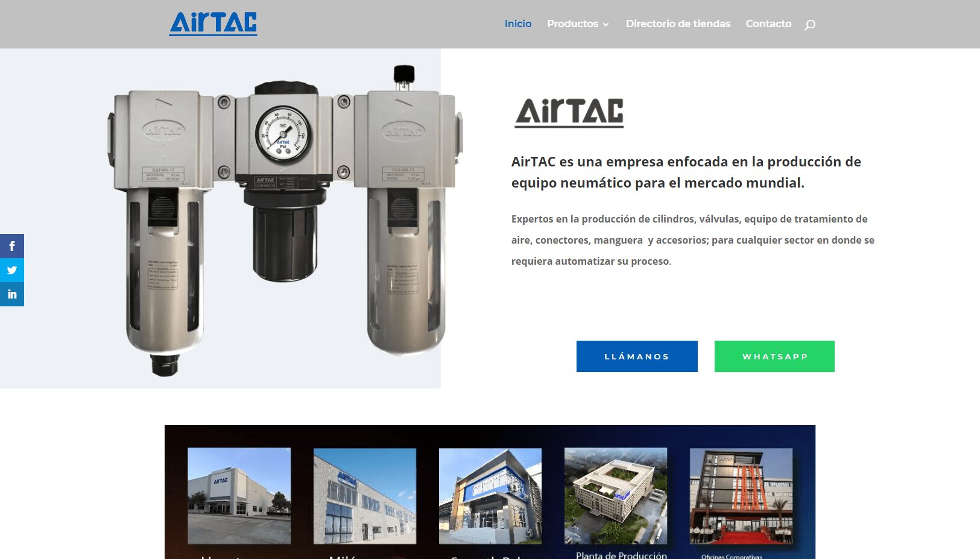Select the blue-trimmed modern building photo
Viewport: 980px width, 559px height.
tap(490, 495)
